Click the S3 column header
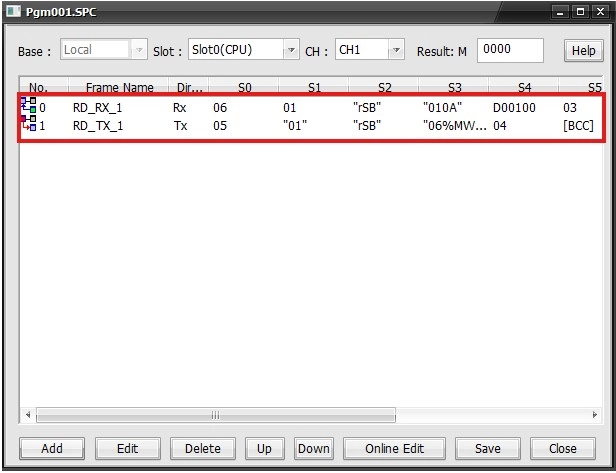The width and height of the screenshot is (616, 473). click(x=454, y=86)
